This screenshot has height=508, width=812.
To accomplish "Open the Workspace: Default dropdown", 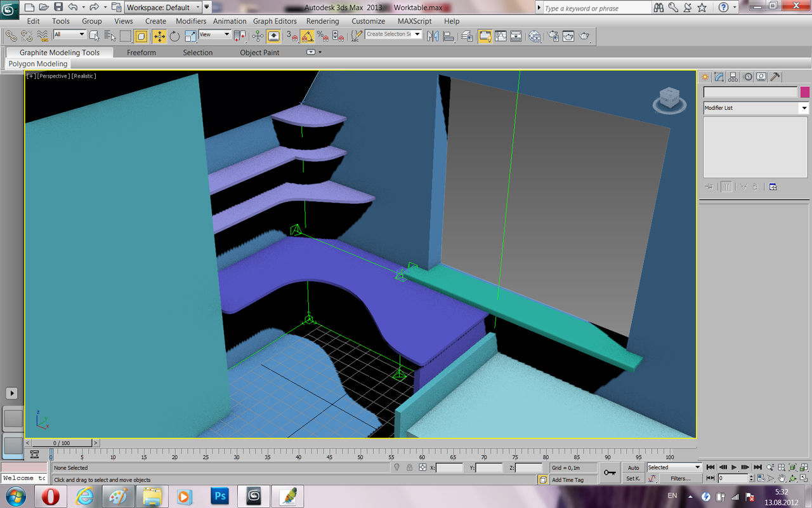I will click(x=163, y=8).
